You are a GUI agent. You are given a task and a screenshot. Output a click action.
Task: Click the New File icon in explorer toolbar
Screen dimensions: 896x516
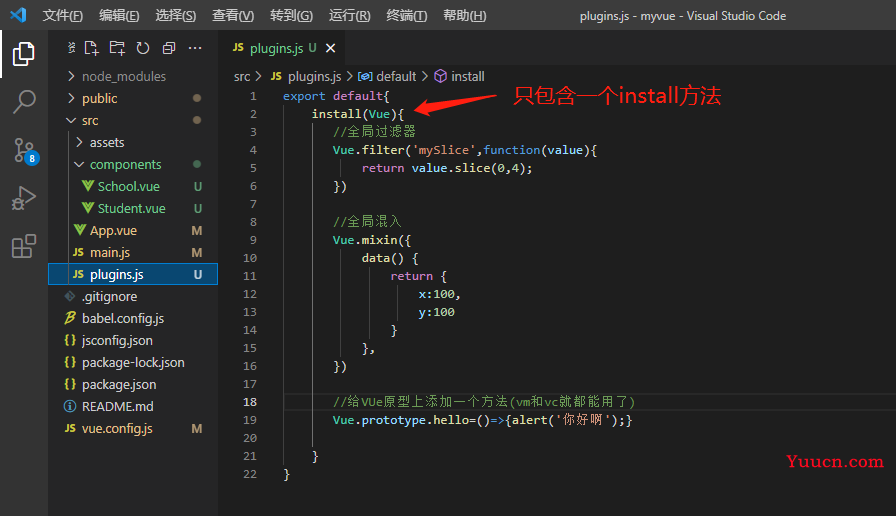(91, 48)
